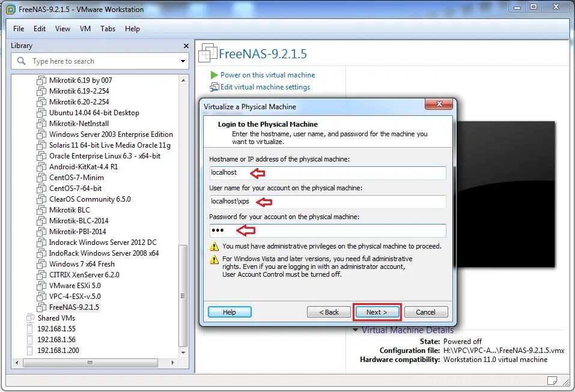Screen dimensions: 575x392
Task: Select shared host 192.168.1.200
Action: pos(58,351)
